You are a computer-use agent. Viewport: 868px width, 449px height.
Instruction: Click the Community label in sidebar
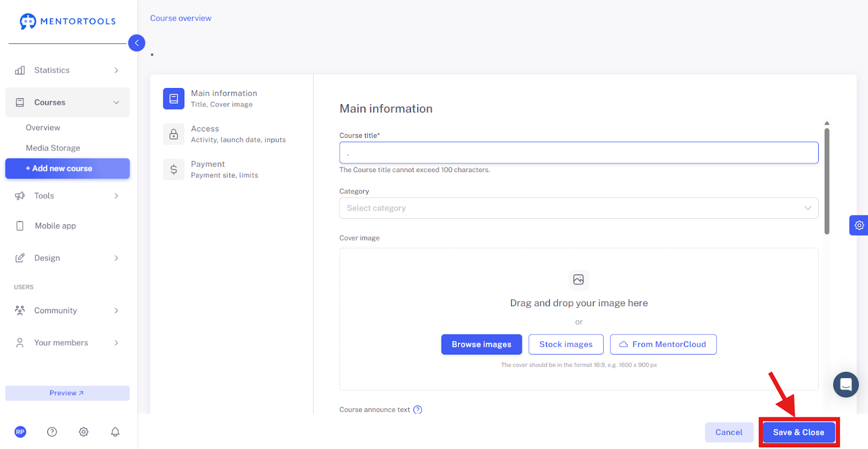[55, 311]
